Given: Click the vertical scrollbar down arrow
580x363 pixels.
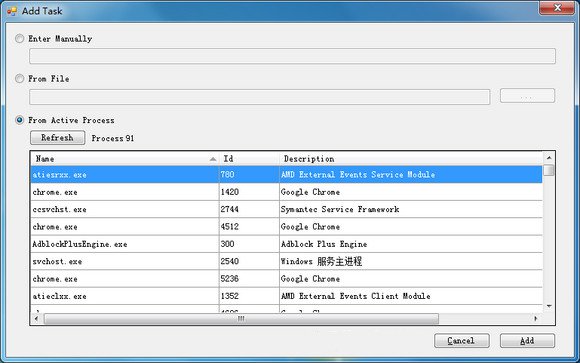Looking at the screenshot, I should pos(549,306).
